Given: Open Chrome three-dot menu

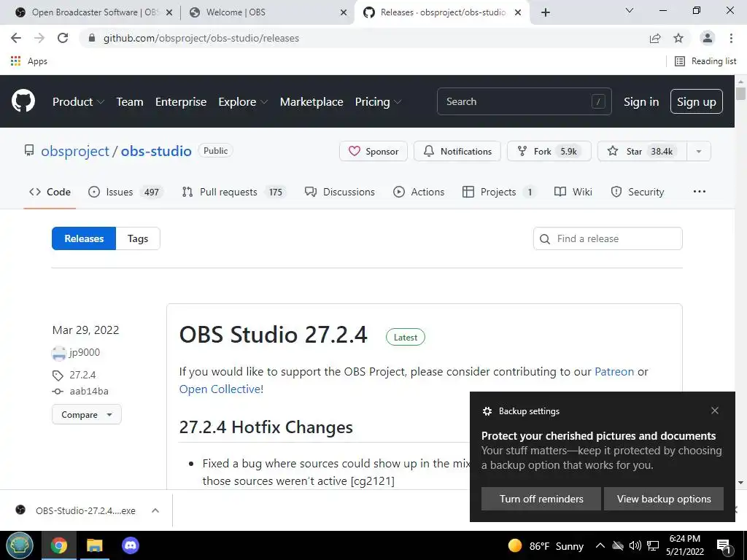Looking at the screenshot, I should (x=731, y=38).
